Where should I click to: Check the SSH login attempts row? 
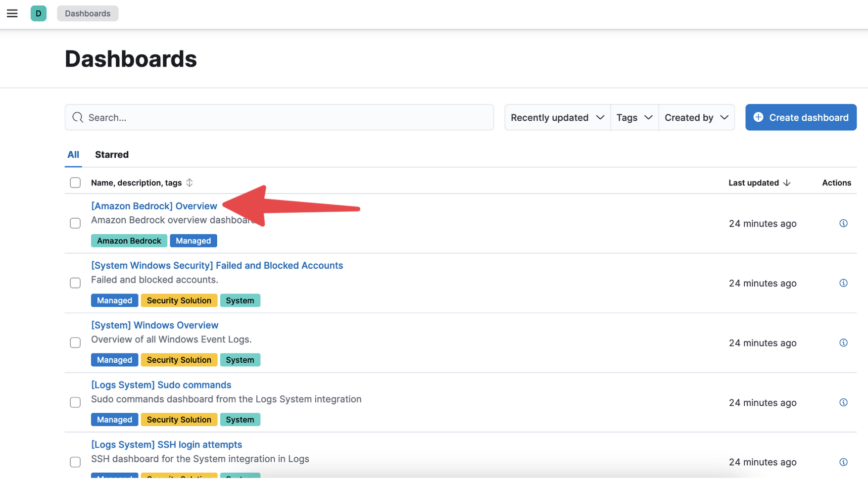[75, 462]
